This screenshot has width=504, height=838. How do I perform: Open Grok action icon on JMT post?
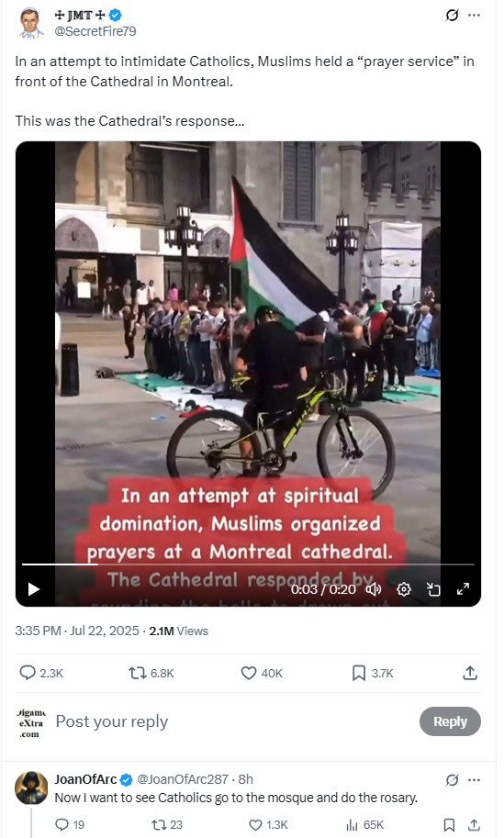coord(452,16)
